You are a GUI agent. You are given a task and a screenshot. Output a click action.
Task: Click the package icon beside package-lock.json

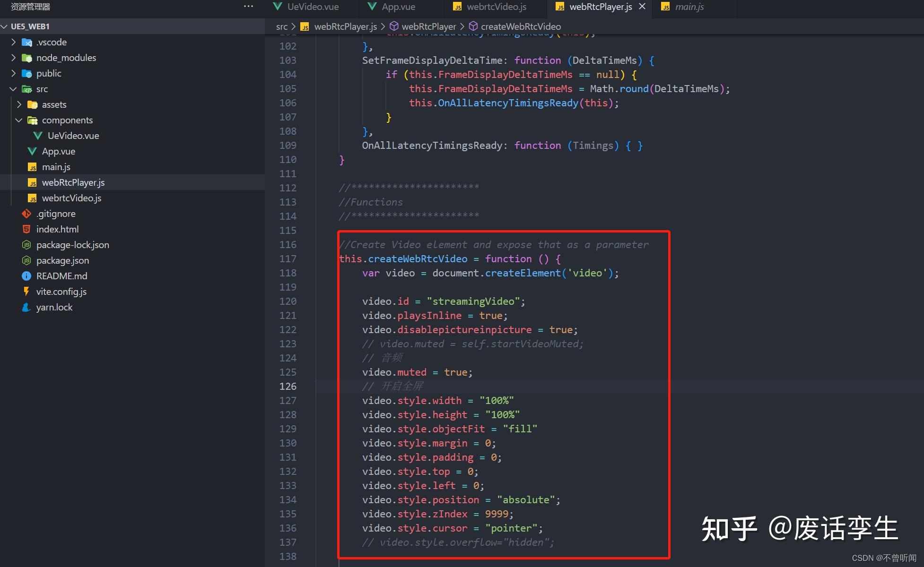[26, 245]
